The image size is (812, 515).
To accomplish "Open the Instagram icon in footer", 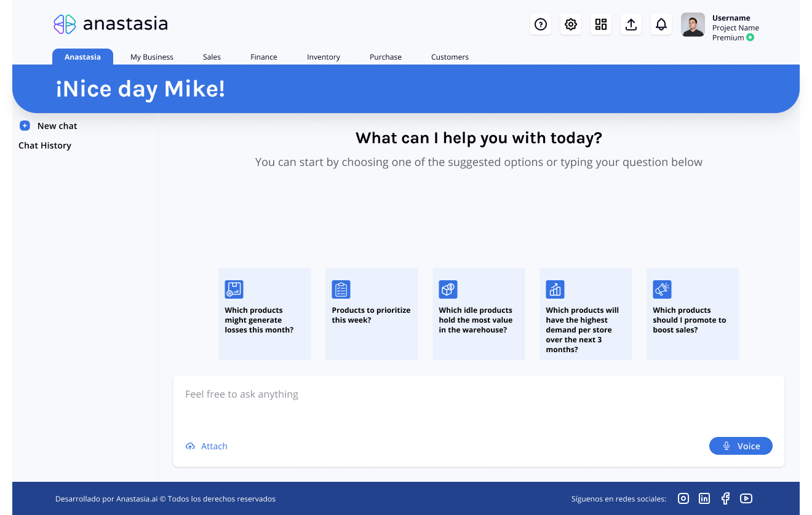I will (x=683, y=498).
